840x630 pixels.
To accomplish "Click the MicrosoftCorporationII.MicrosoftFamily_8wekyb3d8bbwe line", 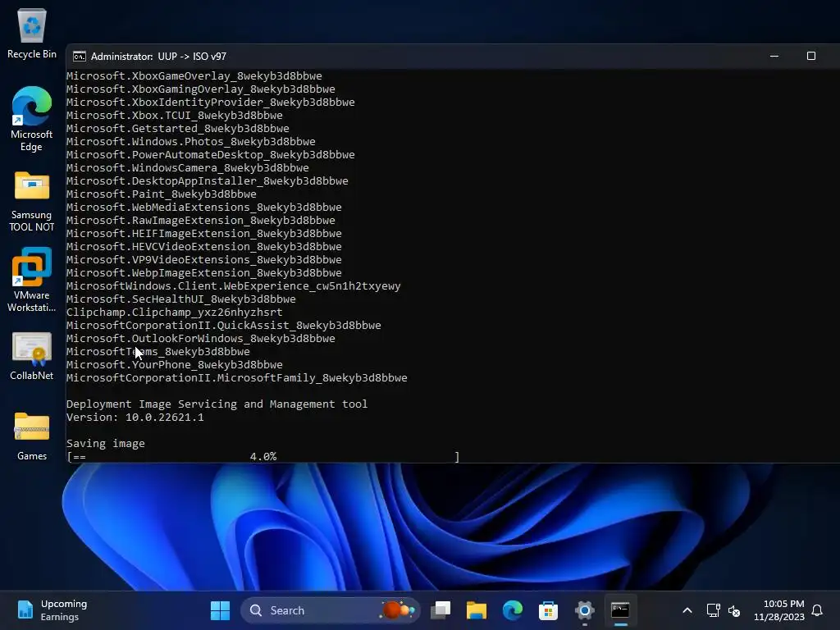I will click(237, 377).
